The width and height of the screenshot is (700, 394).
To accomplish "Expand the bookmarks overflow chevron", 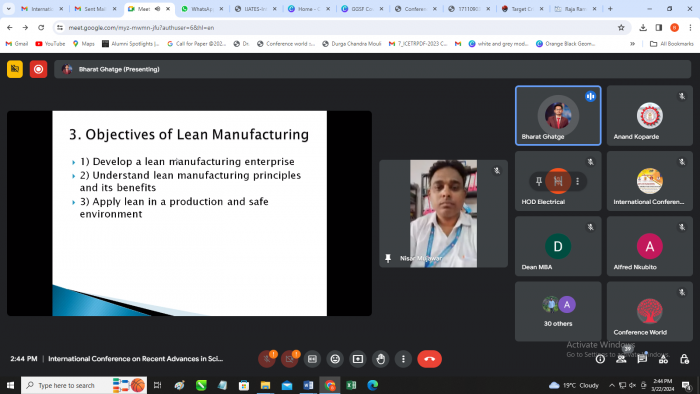I will 632,44.
